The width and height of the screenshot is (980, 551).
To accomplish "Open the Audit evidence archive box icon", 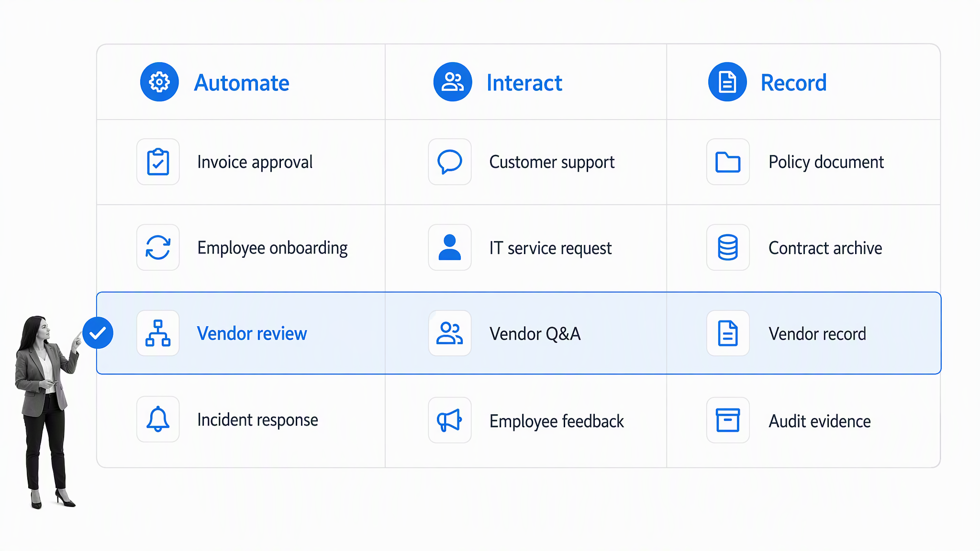I will (728, 420).
